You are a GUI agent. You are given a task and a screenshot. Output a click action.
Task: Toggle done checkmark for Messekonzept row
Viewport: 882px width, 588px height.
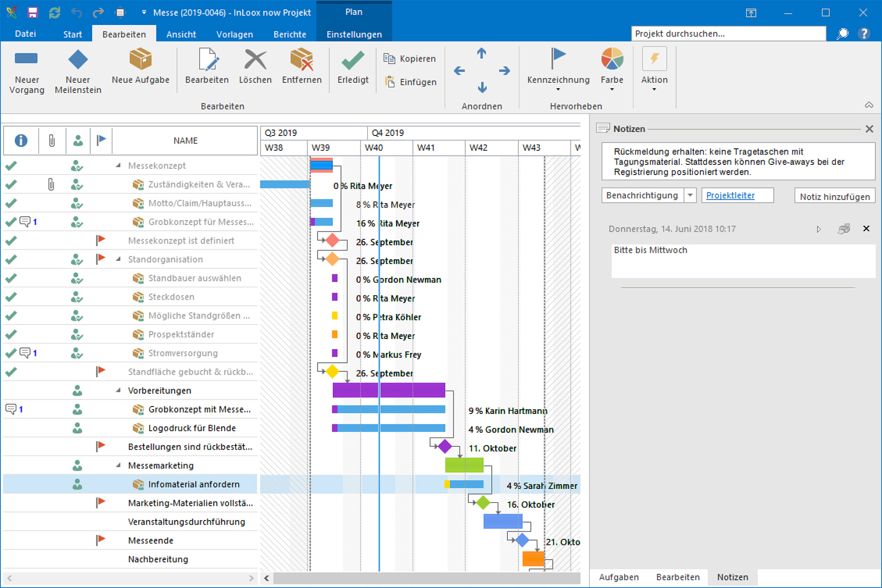point(11,166)
